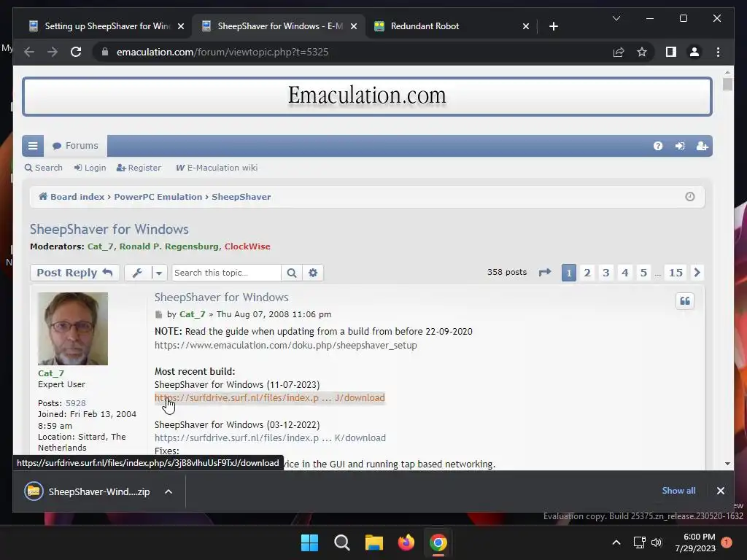Launch Firefox from taskbar

click(406, 542)
